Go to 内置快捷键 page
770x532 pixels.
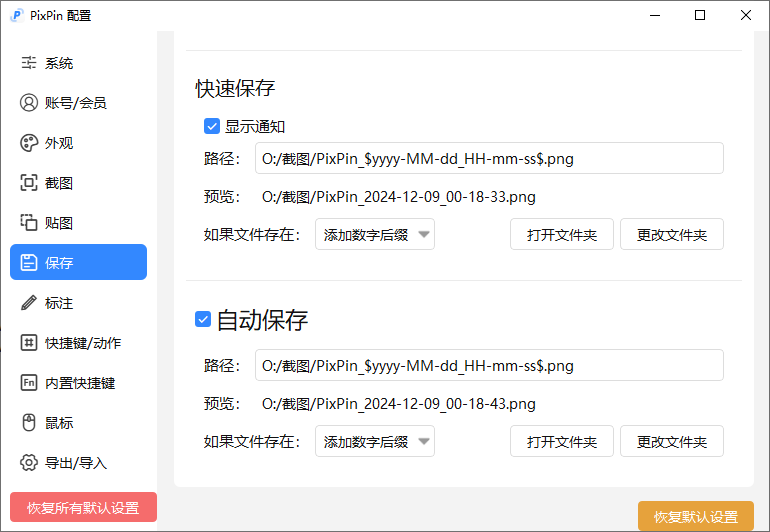point(79,383)
